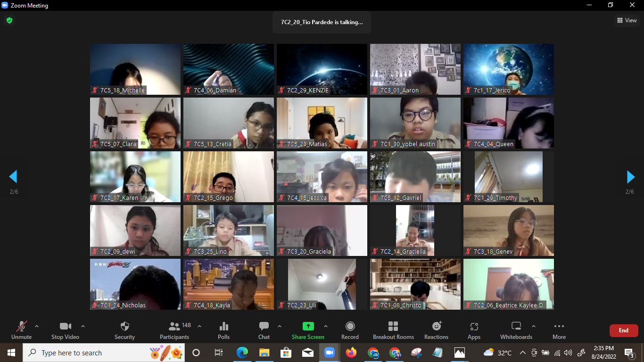Click the Unmute microphone icon
The height and width of the screenshot is (362, 644).
[22, 326]
